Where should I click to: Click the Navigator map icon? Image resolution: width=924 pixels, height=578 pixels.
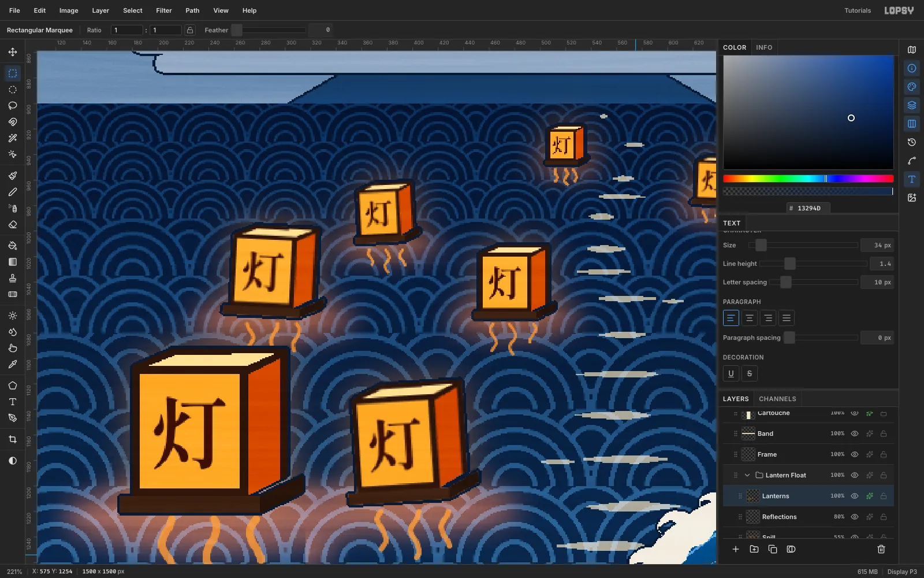912,50
